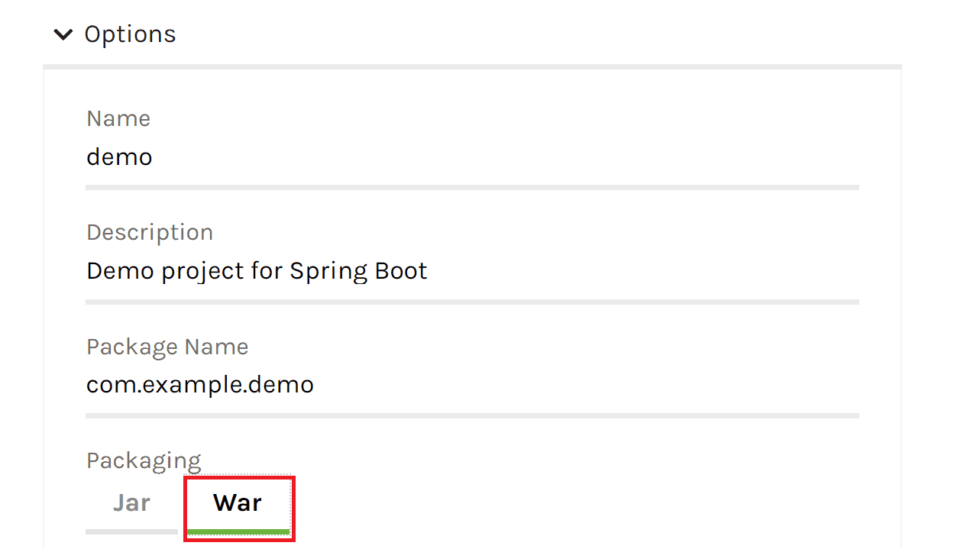Click the green underline beneath War
980x549 pixels.
point(238,531)
